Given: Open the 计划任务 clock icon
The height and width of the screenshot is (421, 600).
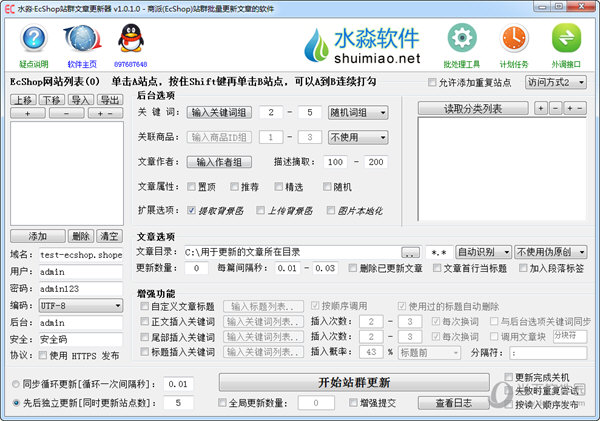Looking at the screenshot, I should [514, 38].
